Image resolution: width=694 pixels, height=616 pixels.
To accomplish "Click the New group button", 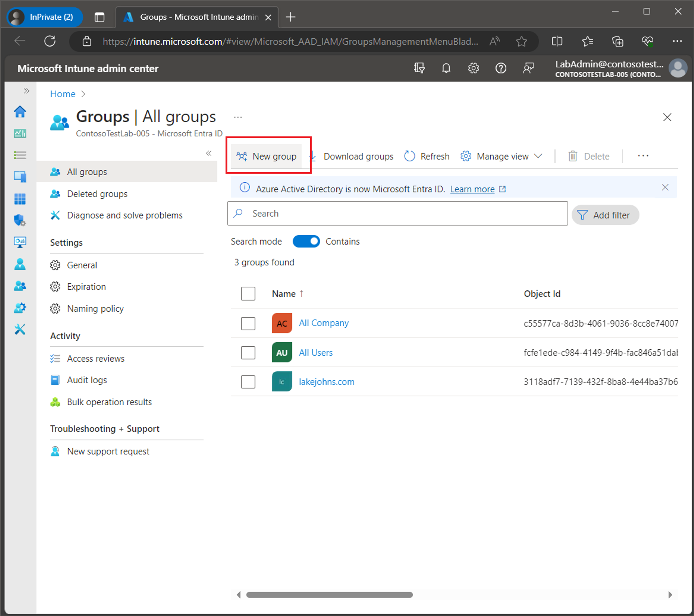I will [266, 156].
